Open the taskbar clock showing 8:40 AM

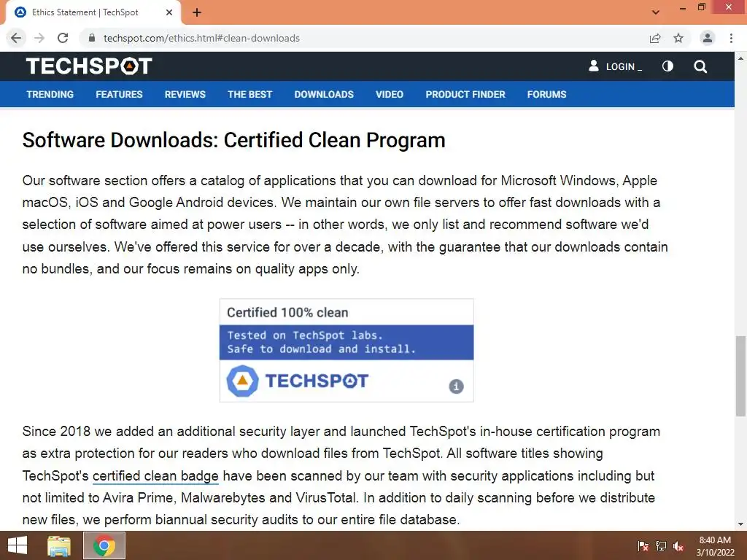coord(715,546)
